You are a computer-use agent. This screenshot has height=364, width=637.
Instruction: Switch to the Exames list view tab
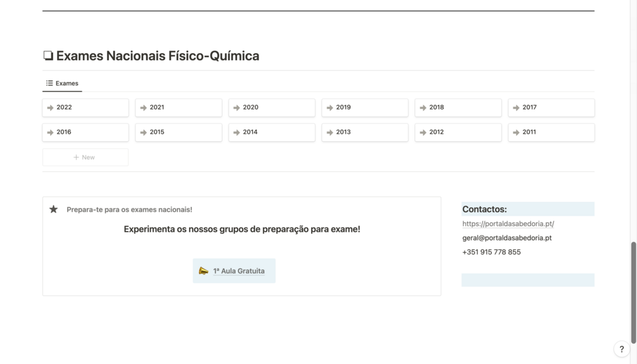click(62, 84)
